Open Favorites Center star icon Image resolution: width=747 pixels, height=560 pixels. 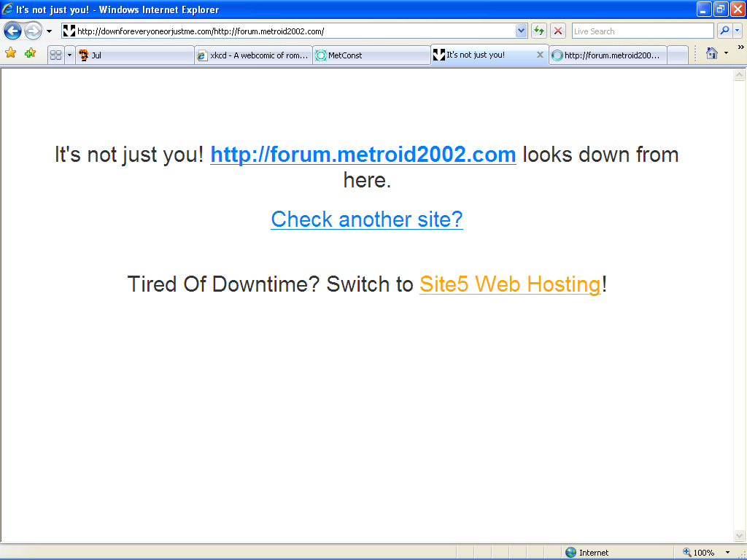coord(11,53)
